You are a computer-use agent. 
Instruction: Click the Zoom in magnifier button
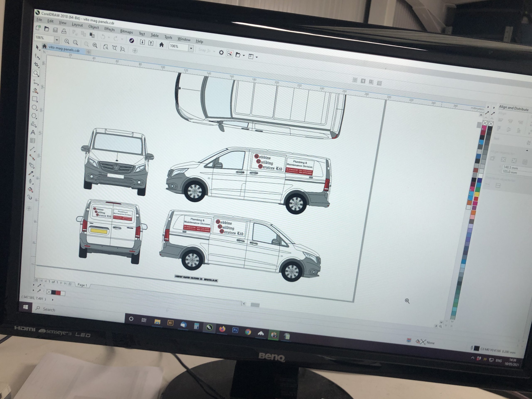coord(67,41)
